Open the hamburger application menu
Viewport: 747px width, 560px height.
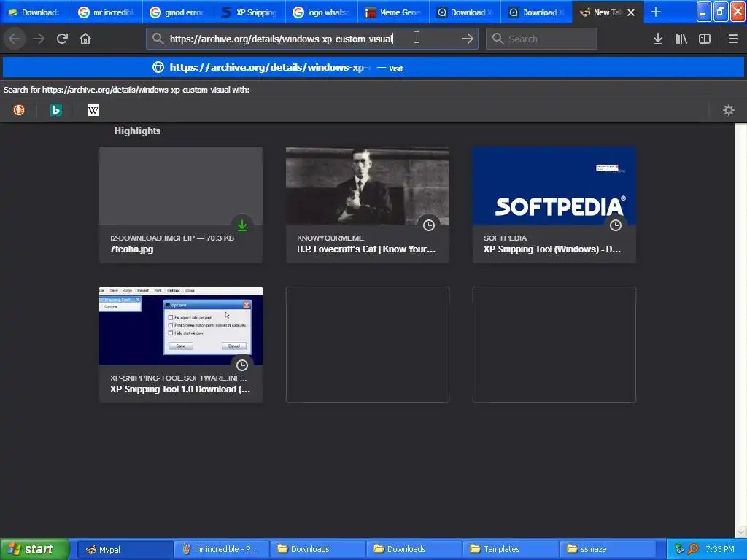tap(732, 39)
